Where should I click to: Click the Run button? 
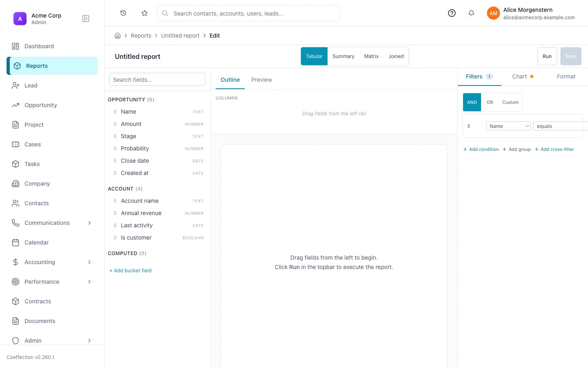[x=547, y=56]
